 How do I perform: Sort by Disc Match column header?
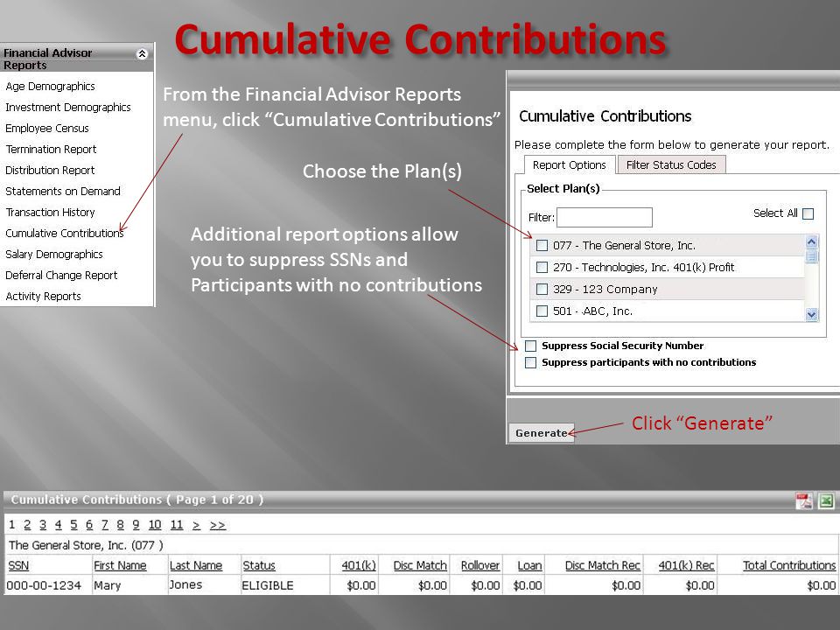pyautogui.click(x=420, y=566)
